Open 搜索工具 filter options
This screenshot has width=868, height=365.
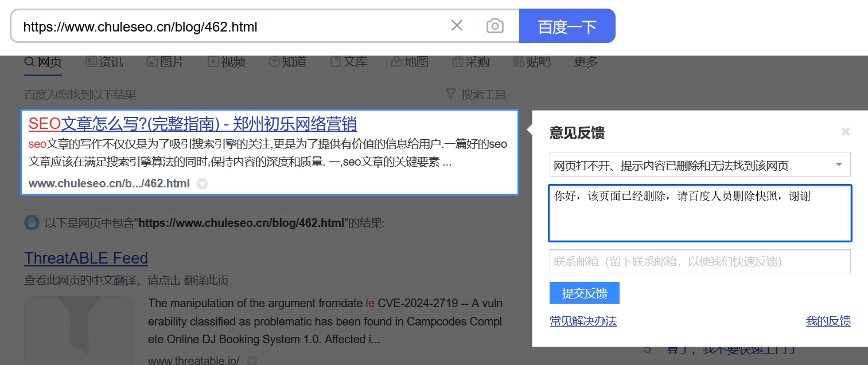tap(476, 95)
